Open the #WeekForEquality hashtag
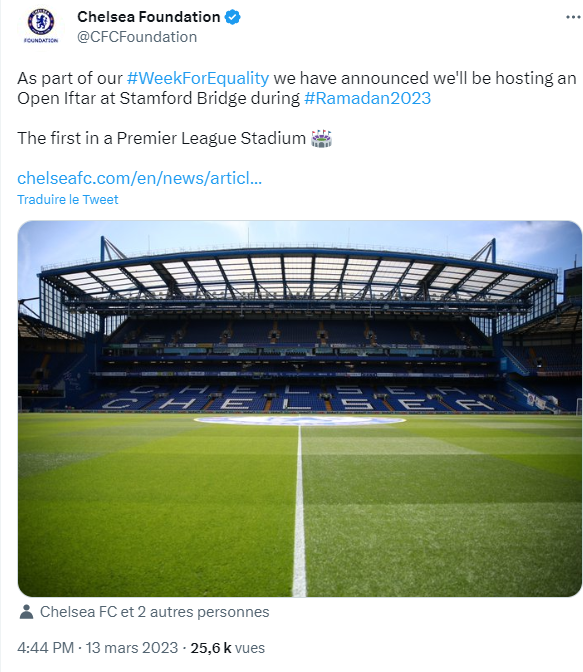Screen dimensions: 583x672 pyautogui.click(x=198, y=78)
